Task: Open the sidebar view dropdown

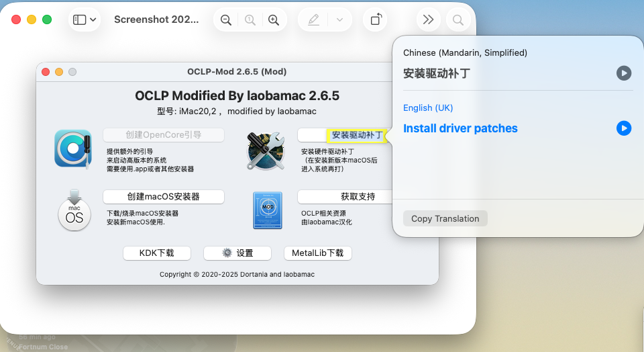Action: click(85, 20)
